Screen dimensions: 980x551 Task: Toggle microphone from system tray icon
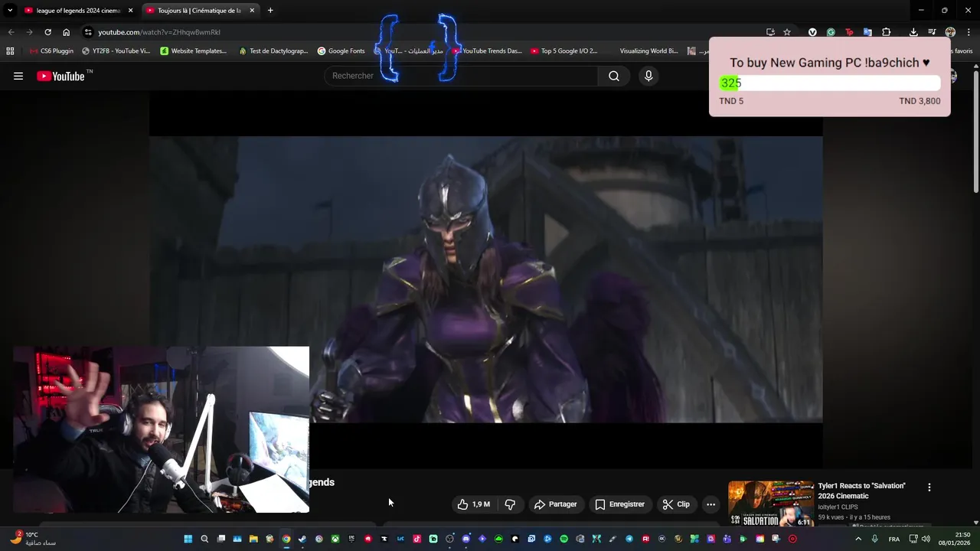click(x=874, y=539)
